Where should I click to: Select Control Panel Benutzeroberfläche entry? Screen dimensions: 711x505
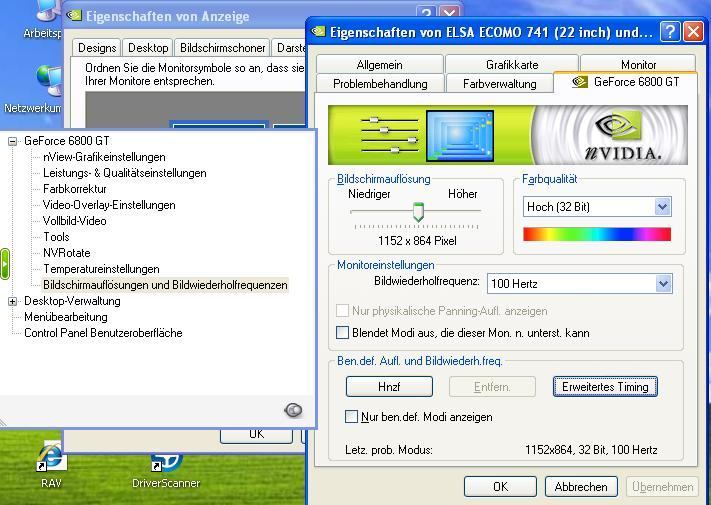click(103, 333)
